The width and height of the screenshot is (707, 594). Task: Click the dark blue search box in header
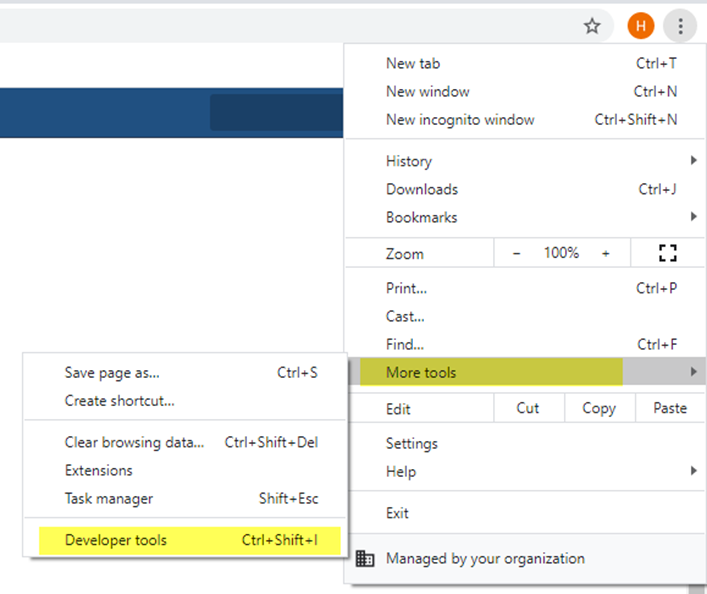pos(276,112)
